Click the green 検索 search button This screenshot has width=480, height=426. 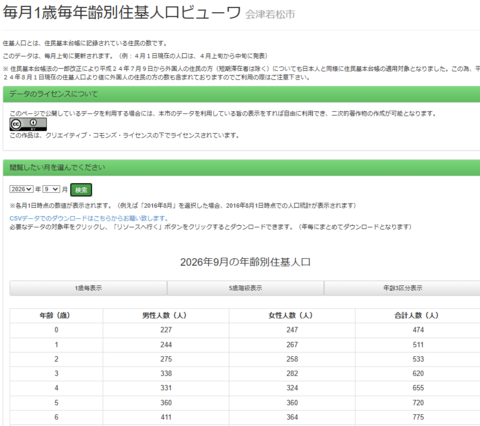coord(81,190)
